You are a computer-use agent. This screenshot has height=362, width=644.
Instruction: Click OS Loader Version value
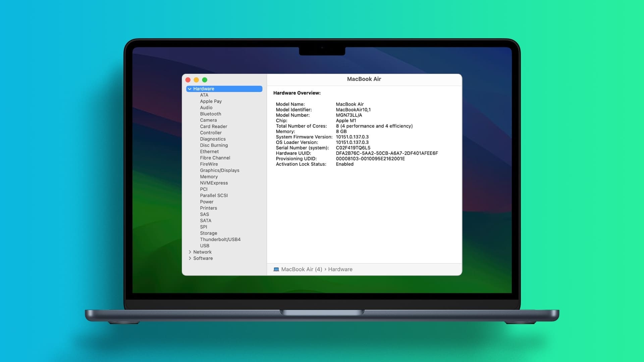(352, 142)
